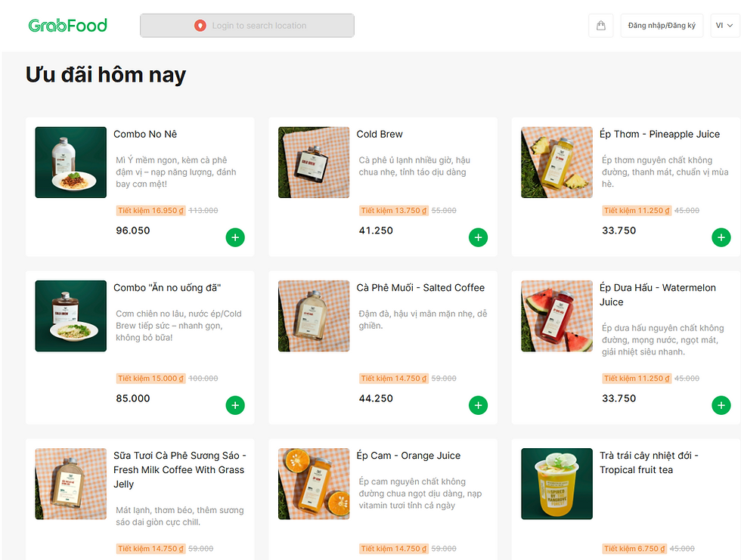Screen dimensions: 741x560
Task: Click the Đăng nhập/Đăng ký button
Action: [662, 25]
